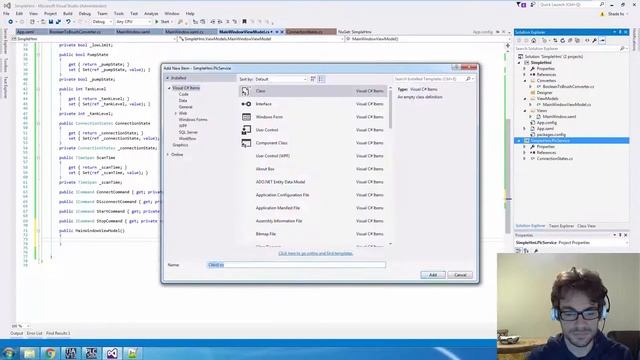Open the File menu
Screen dimensions: 640x360
[6, 13]
